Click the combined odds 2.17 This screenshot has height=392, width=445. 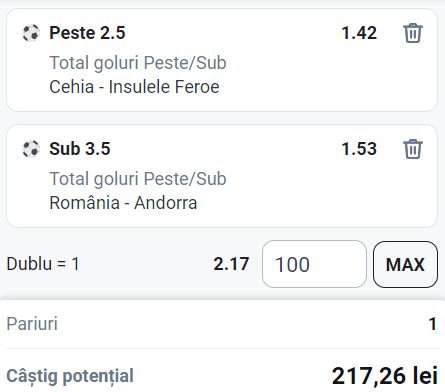coord(231,264)
